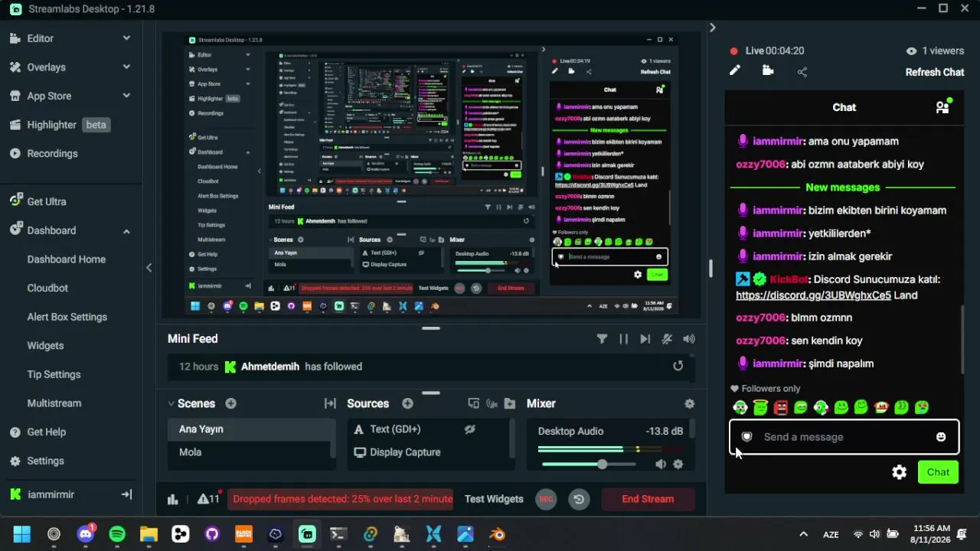
Task: Select the Ana Yayın scene
Action: (251, 429)
